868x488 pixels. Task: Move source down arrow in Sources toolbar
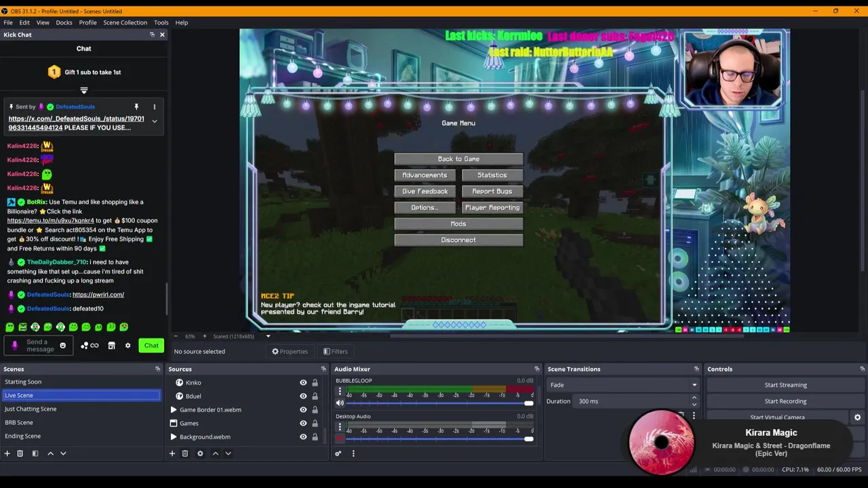[228, 453]
